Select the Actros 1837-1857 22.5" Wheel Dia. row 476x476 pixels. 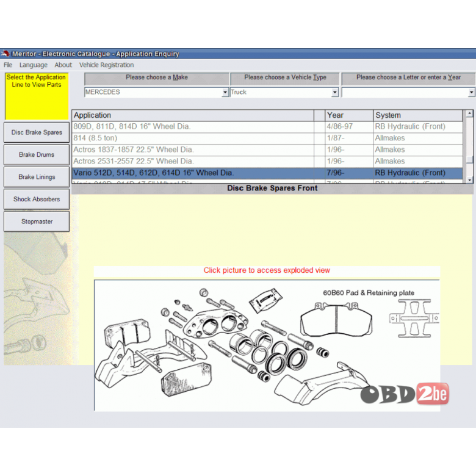267,150
